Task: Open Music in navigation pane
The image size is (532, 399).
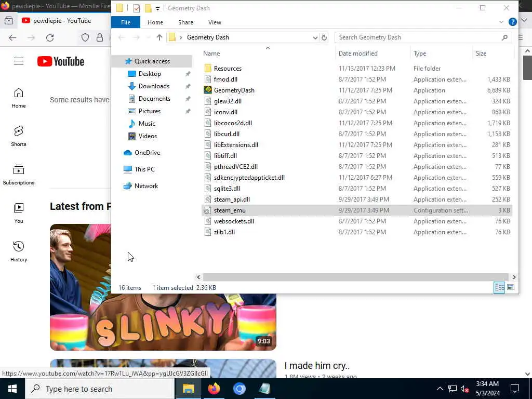Action: coord(147,124)
